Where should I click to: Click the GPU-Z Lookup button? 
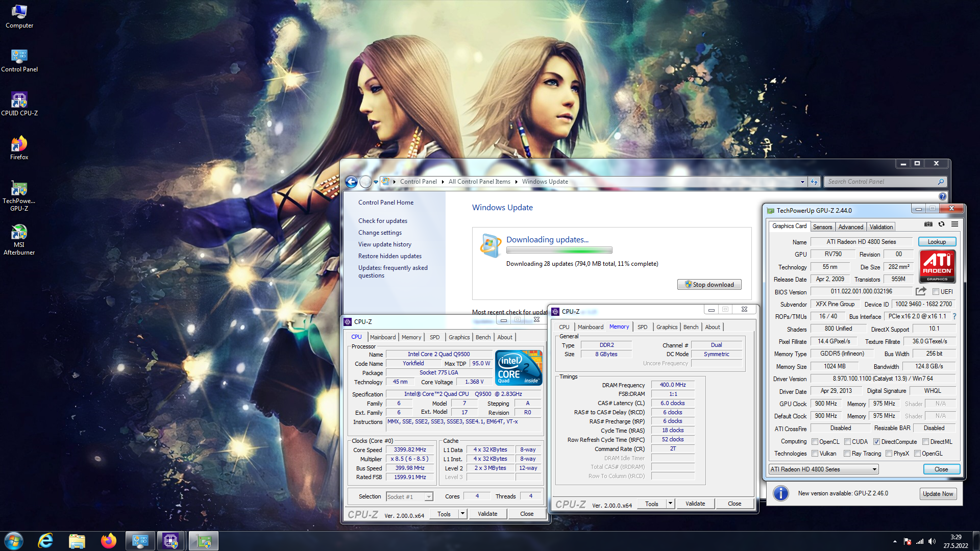point(937,242)
